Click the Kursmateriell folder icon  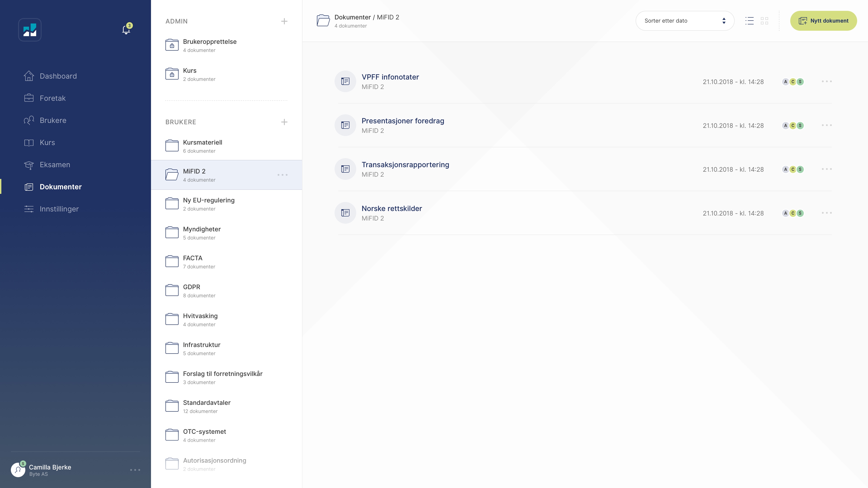point(172,146)
